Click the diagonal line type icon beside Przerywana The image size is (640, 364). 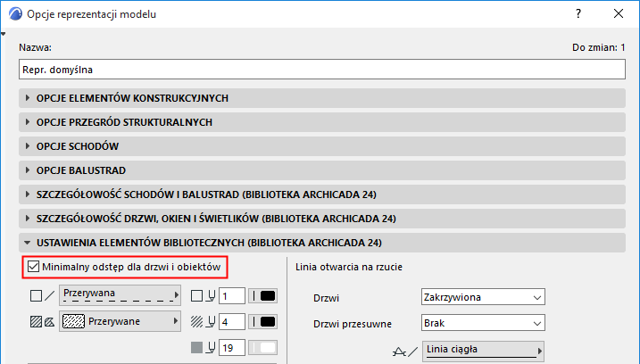tap(49, 296)
